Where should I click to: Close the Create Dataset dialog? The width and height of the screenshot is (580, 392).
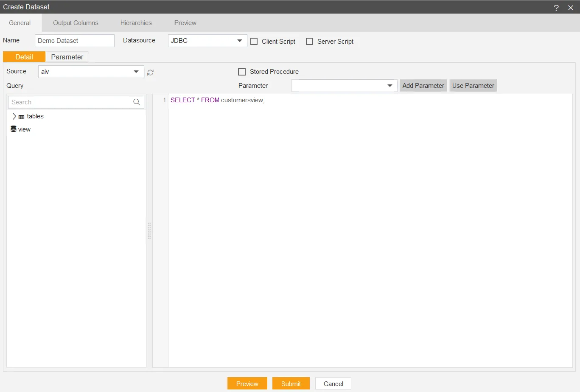[571, 8]
